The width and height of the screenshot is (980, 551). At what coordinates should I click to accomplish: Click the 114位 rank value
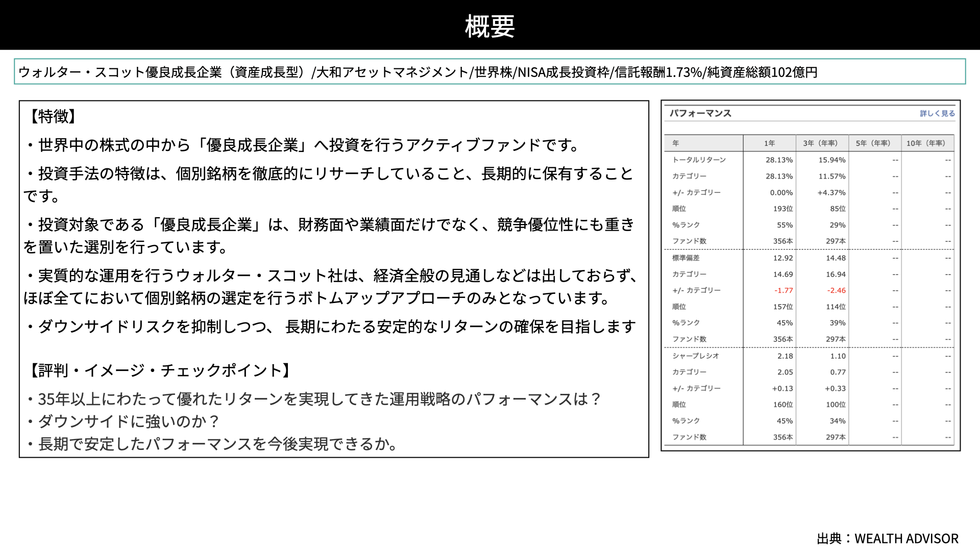coord(836,307)
